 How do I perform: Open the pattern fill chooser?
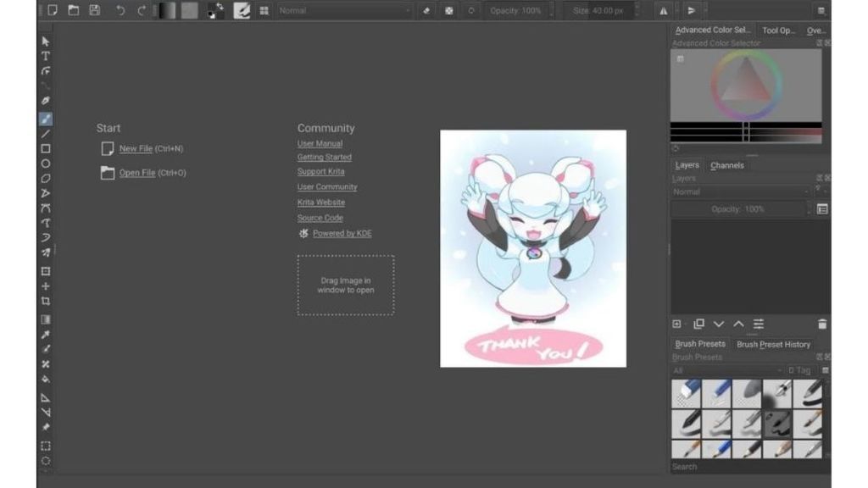[x=189, y=10]
